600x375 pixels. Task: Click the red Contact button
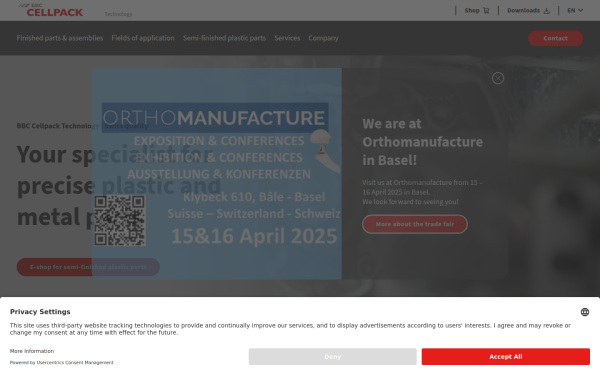click(555, 38)
